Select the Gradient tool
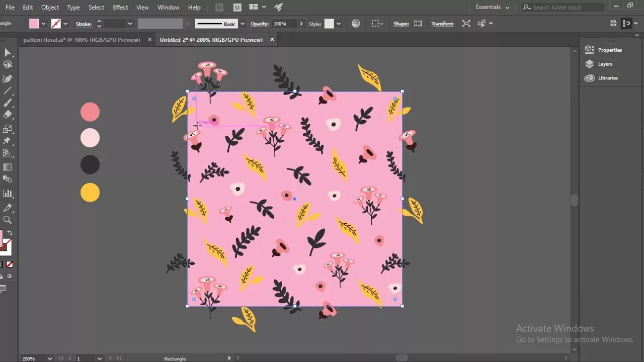 [x=7, y=167]
